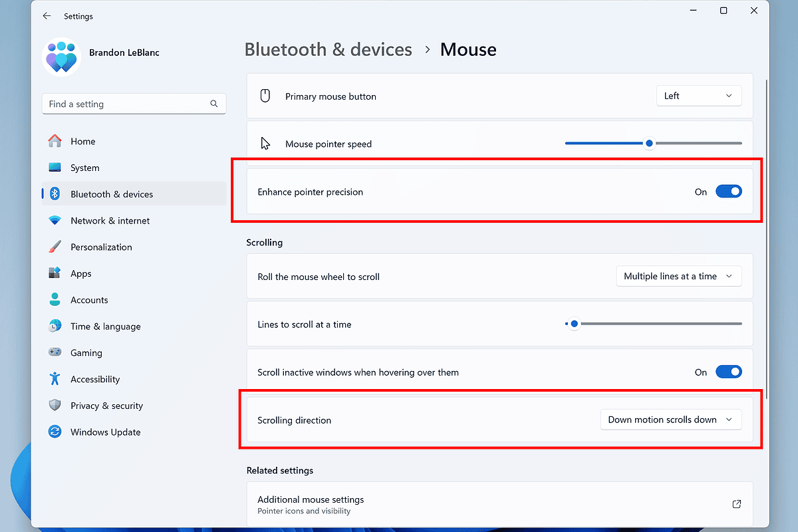Click the Accounts person icon

55,300
